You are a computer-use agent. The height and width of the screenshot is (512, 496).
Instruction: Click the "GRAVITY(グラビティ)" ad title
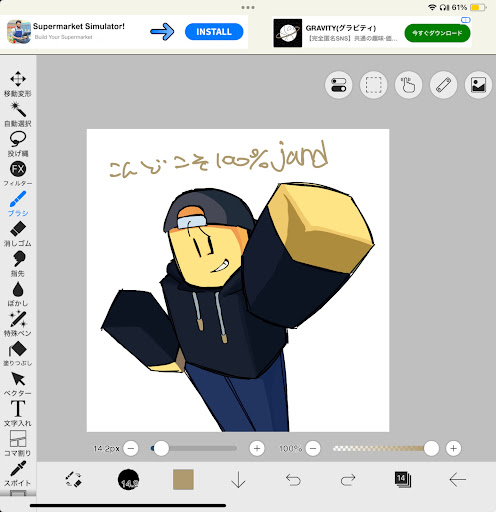(x=341, y=28)
